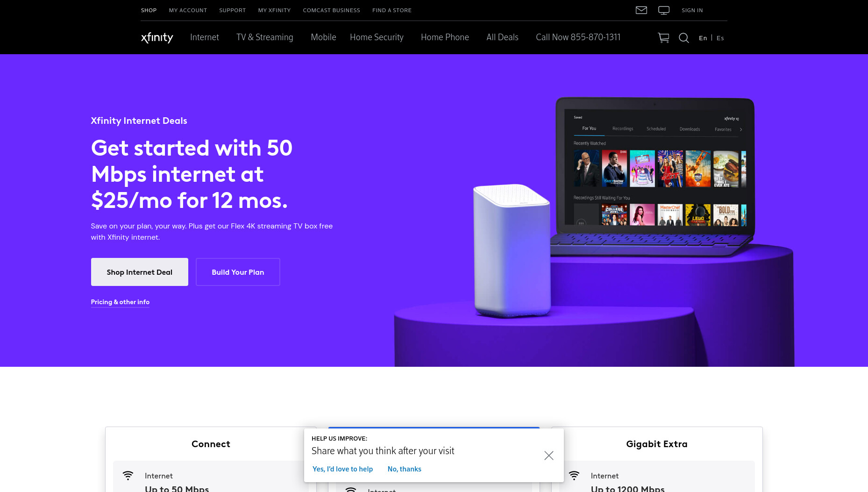Screen dimensions: 868x492
Task: Click the xfinity logo
Action: (x=157, y=37)
